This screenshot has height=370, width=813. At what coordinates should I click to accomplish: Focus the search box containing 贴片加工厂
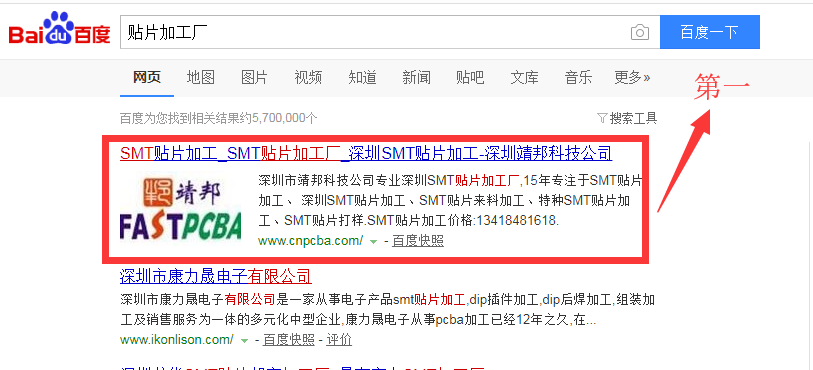(373, 32)
